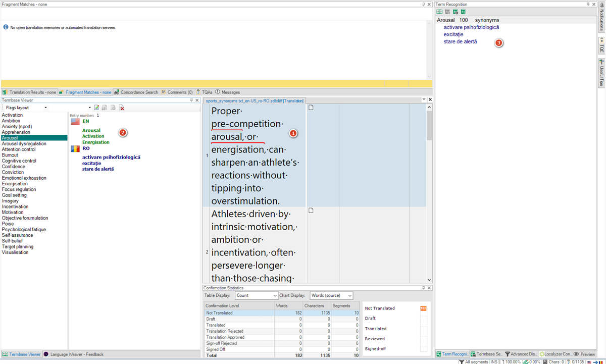The height and width of the screenshot is (364, 606).
Task: Switch to Localyzer Context tab
Action: pos(555,354)
